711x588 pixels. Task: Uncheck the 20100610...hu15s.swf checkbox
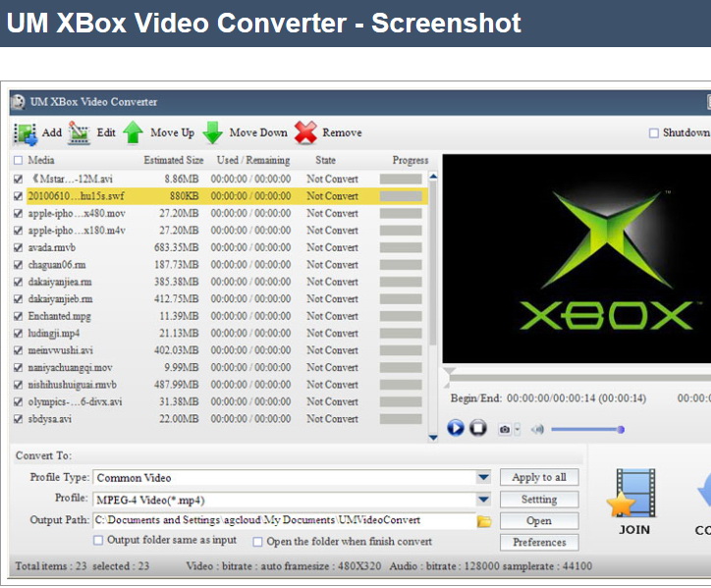(x=18, y=196)
